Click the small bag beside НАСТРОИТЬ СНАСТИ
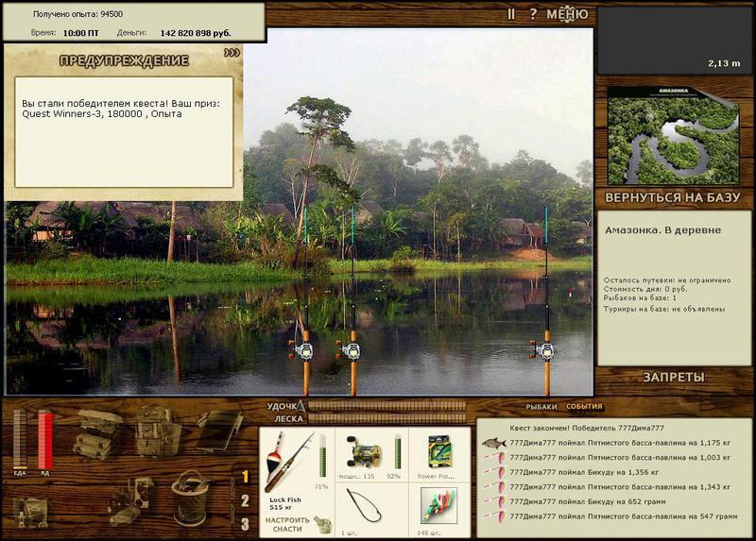This screenshot has height=541, width=756. pos(323,525)
